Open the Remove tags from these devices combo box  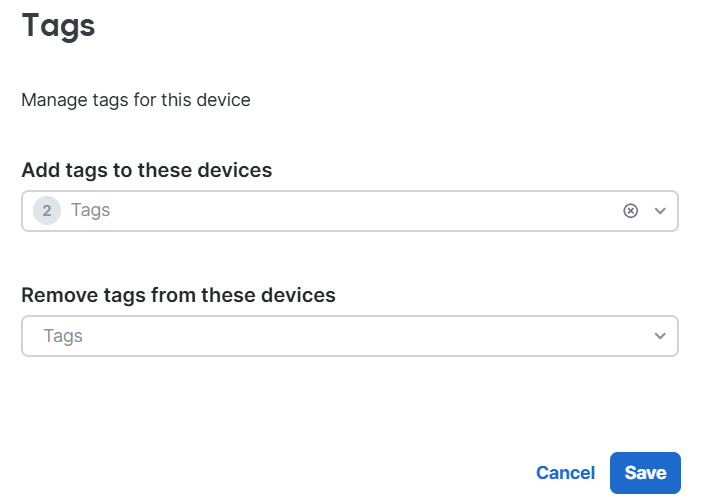click(350, 336)
